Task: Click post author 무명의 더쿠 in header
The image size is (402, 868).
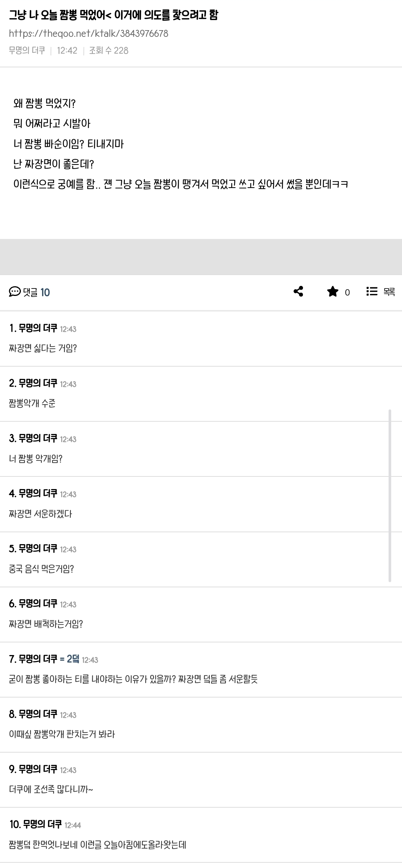Action: coord(27,50)
